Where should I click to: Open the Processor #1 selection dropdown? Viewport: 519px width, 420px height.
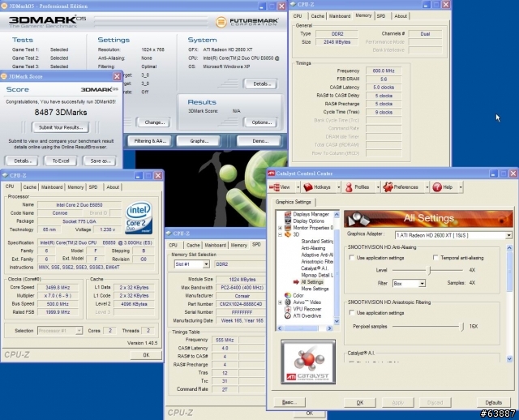[79, 331]
